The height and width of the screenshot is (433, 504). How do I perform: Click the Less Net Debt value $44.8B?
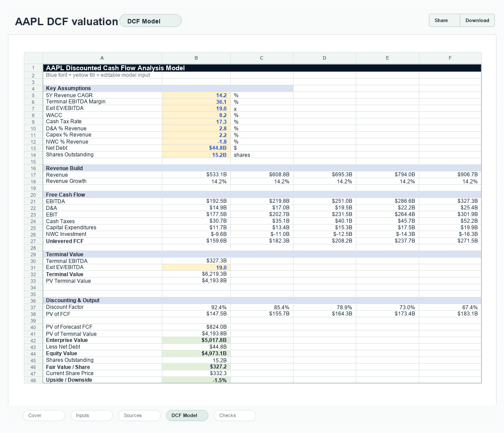point(196,347)
